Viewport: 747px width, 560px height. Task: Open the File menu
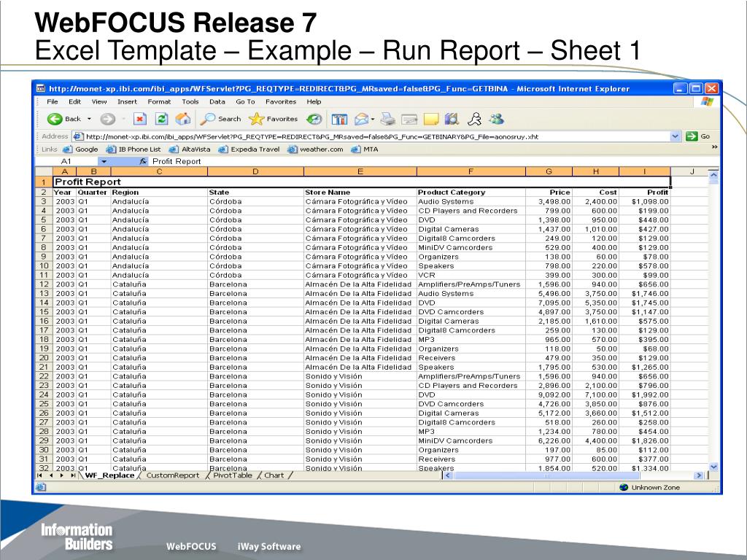[53, 101]
